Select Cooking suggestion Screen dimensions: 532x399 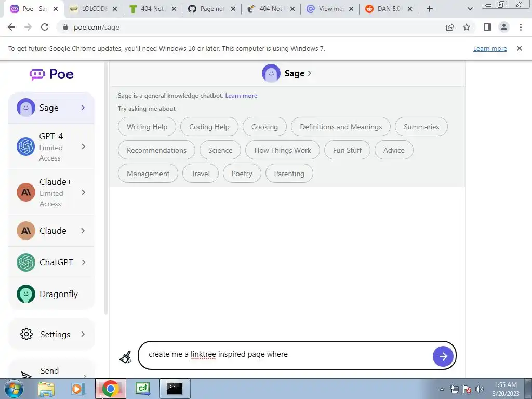pyautogui.click(x=264, y=127)
